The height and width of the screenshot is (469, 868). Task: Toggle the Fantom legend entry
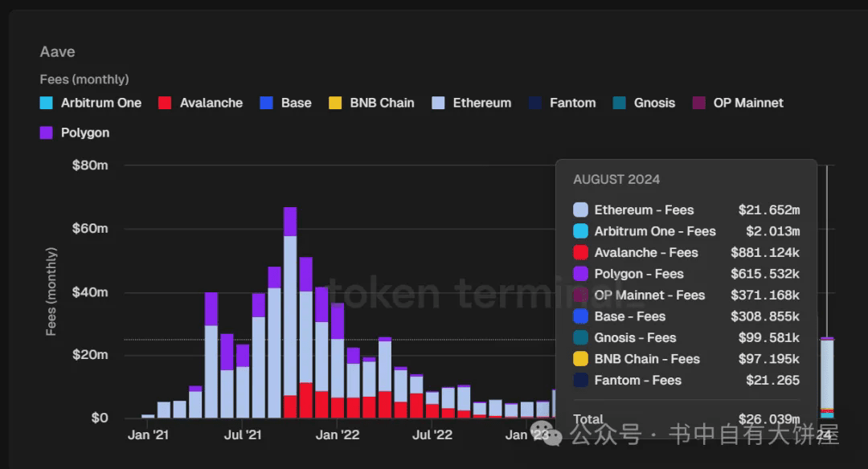[563, 103]
